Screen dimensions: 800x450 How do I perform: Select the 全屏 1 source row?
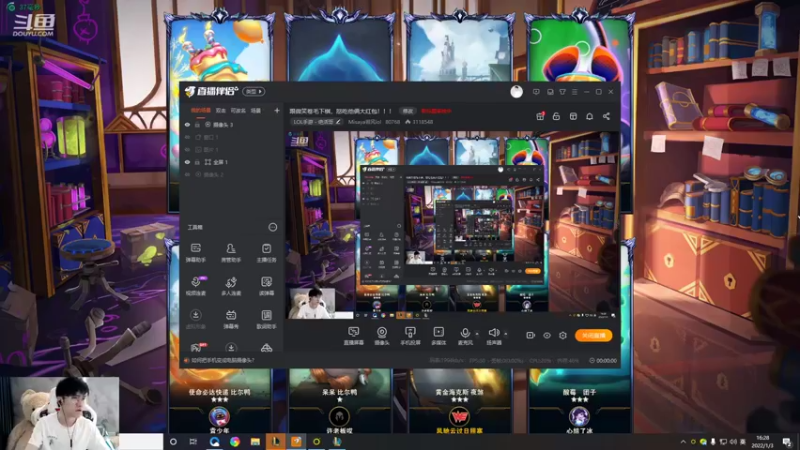232,162
